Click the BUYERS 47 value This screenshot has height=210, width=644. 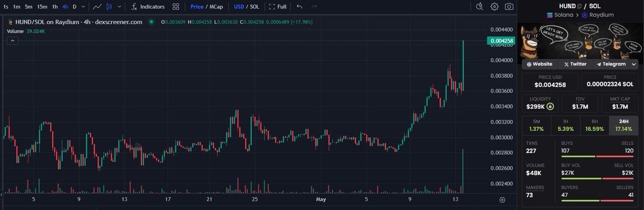point(565,195)
